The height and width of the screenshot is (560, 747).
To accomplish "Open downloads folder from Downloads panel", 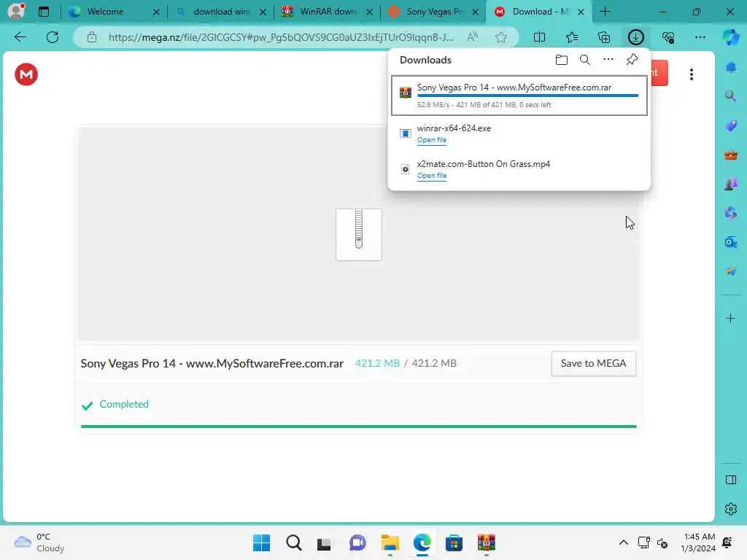I will tap(562, 60).
